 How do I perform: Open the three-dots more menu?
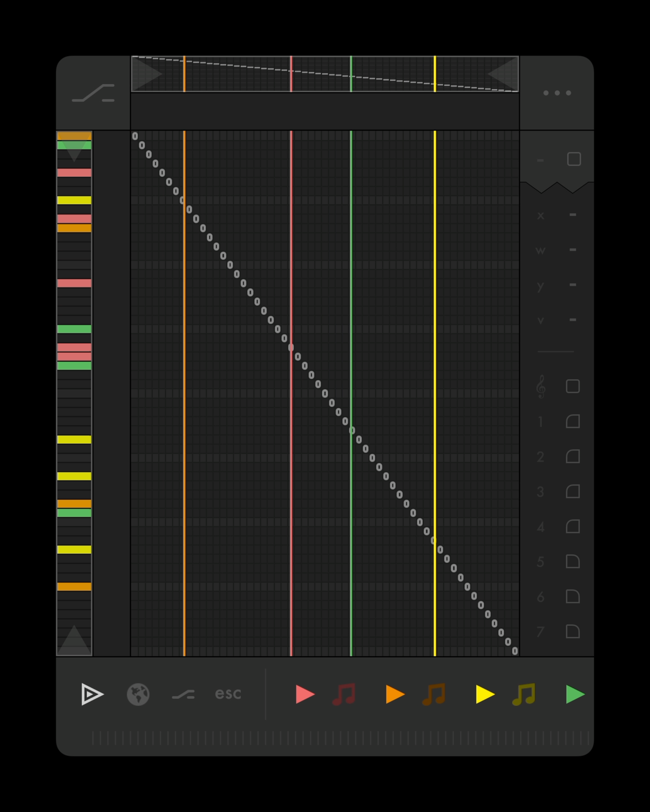pyautogui.click(x=557, y=93)
